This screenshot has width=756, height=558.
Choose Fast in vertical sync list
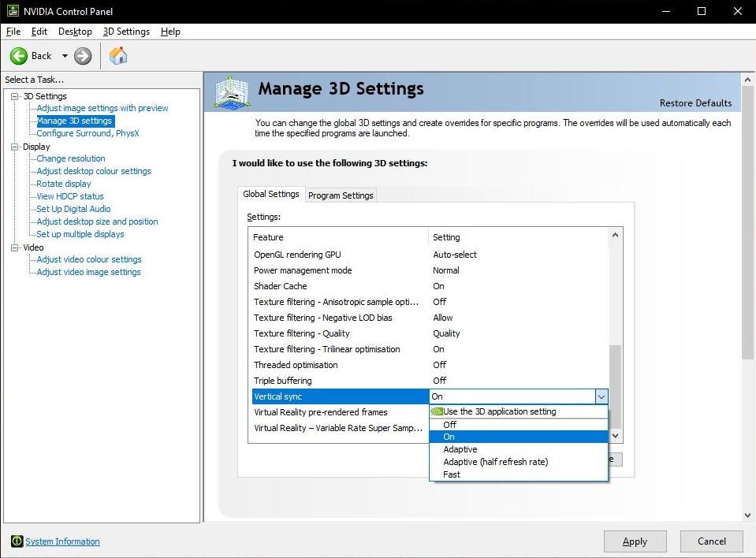pos(452,474)
